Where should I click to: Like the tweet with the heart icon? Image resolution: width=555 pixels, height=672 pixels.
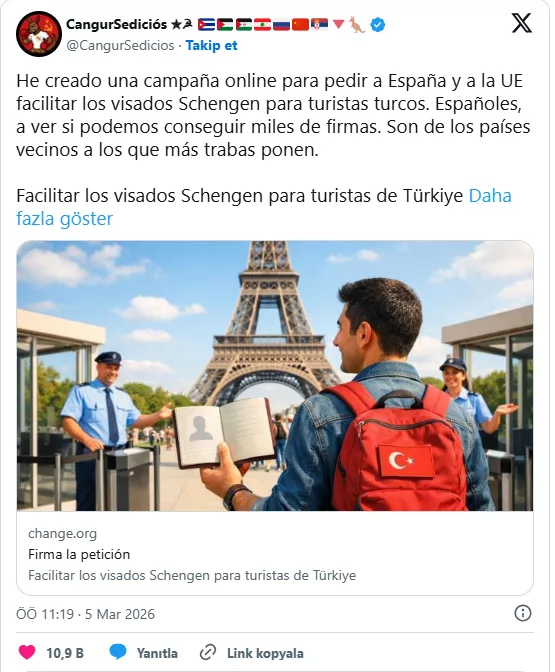[27, 652]
